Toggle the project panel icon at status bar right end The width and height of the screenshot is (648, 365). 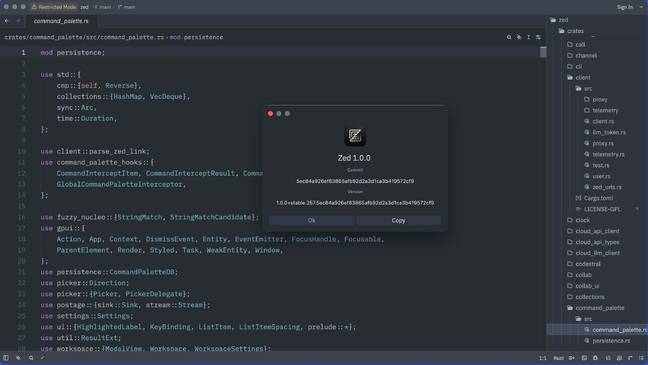point(641,358)
